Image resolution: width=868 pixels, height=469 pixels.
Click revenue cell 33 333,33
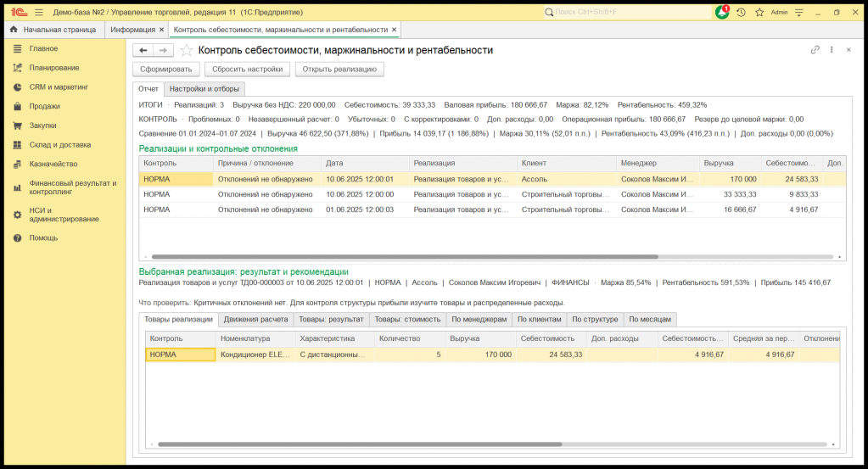pos(731,195)
